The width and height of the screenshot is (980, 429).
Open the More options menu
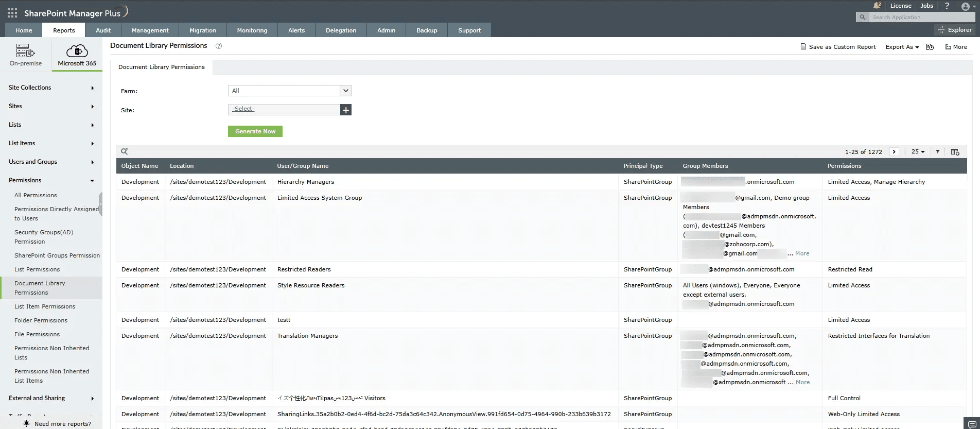tap(956, 47)
